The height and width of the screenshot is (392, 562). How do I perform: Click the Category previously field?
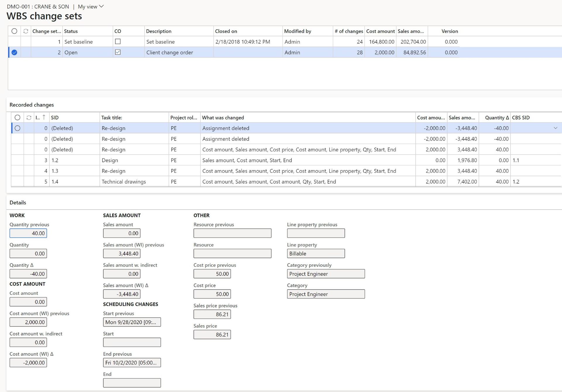(326, 274)
